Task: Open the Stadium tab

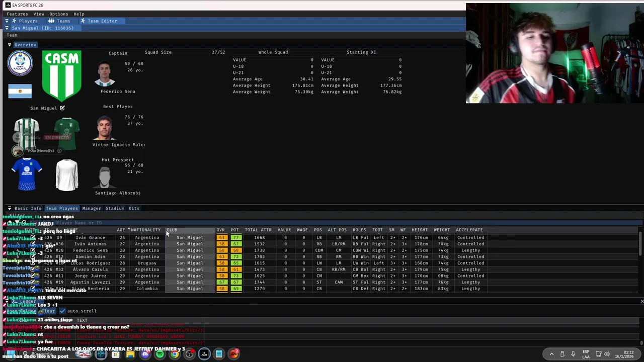Action: (x=115, y=208)
